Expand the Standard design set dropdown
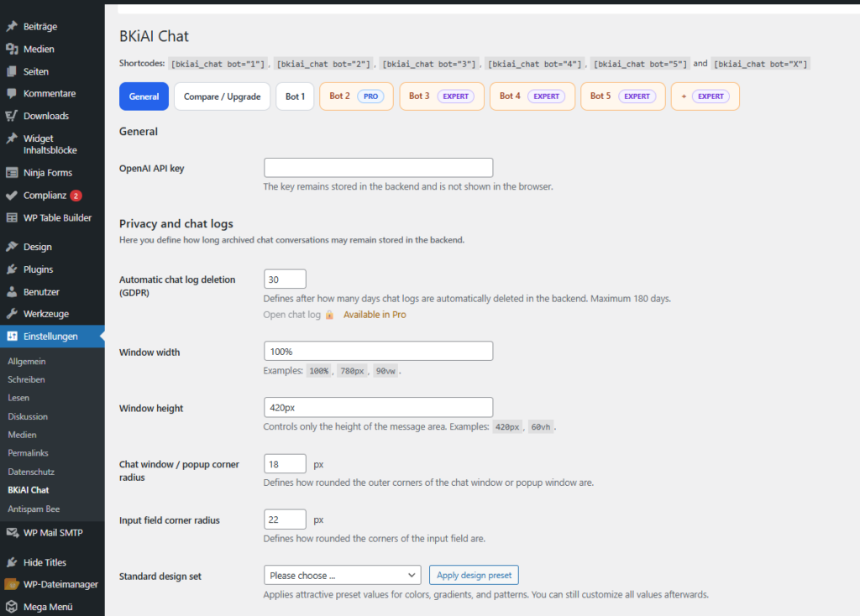The width and height of the screenshot is (860, 616). pyautogui.click(x=342, y=576)
